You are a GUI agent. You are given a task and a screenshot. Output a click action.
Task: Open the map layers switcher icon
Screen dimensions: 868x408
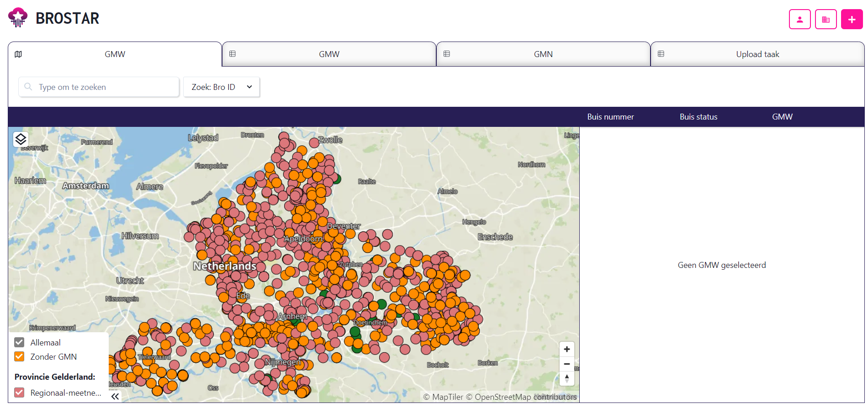21,139
